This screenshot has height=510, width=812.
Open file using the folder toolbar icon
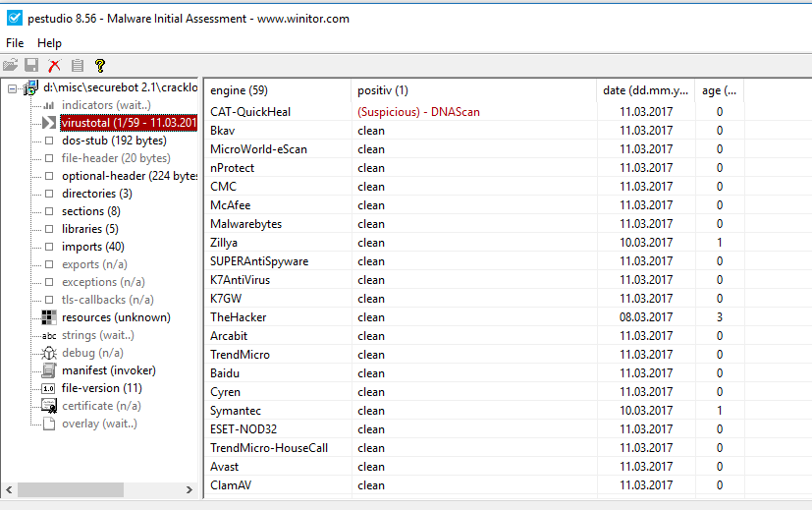11,65
